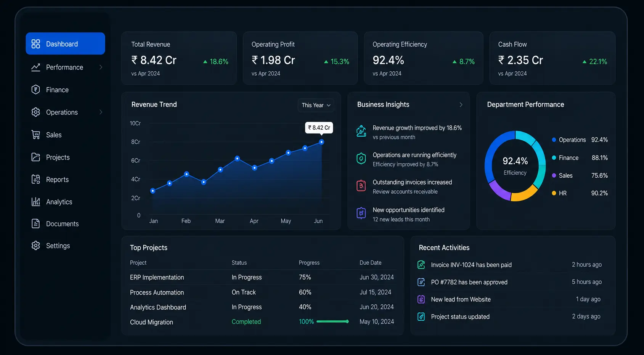Click the new opportunities insight icon
Image resolution: width=644 pixels, height=355 pixels.
tap(361, 213)
